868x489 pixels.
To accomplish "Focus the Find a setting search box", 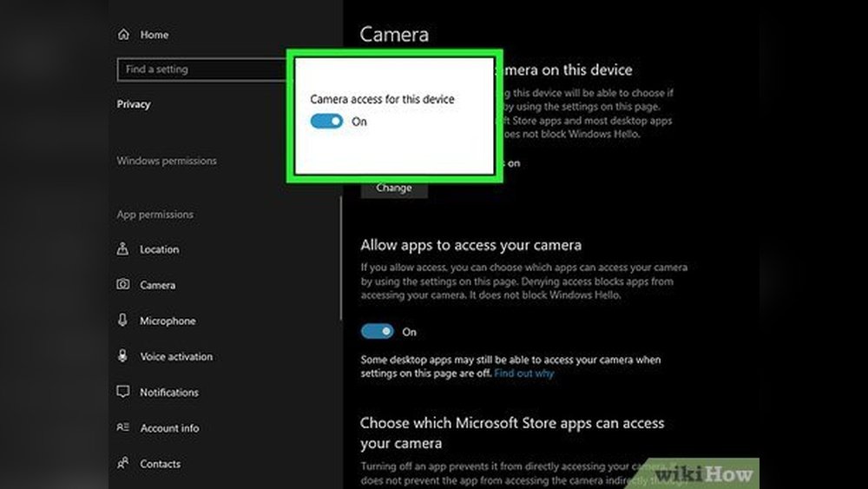I will point(202,69).
